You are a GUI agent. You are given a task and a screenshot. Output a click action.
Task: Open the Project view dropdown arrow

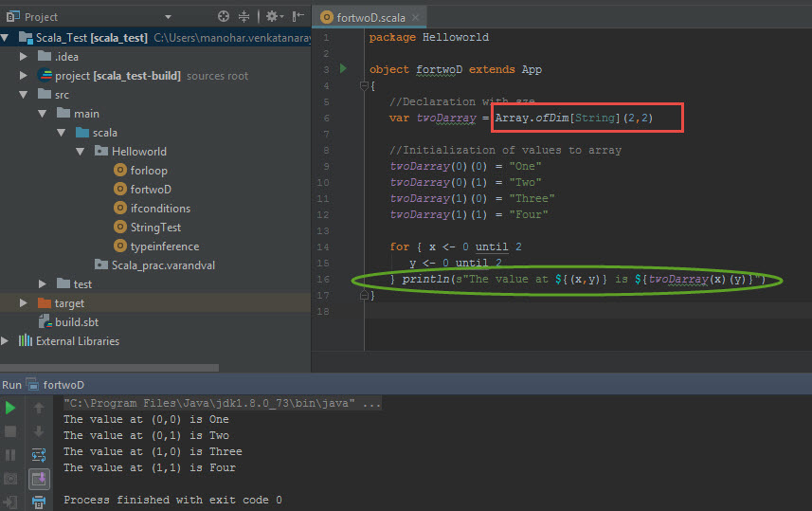[x=168, y=17]
